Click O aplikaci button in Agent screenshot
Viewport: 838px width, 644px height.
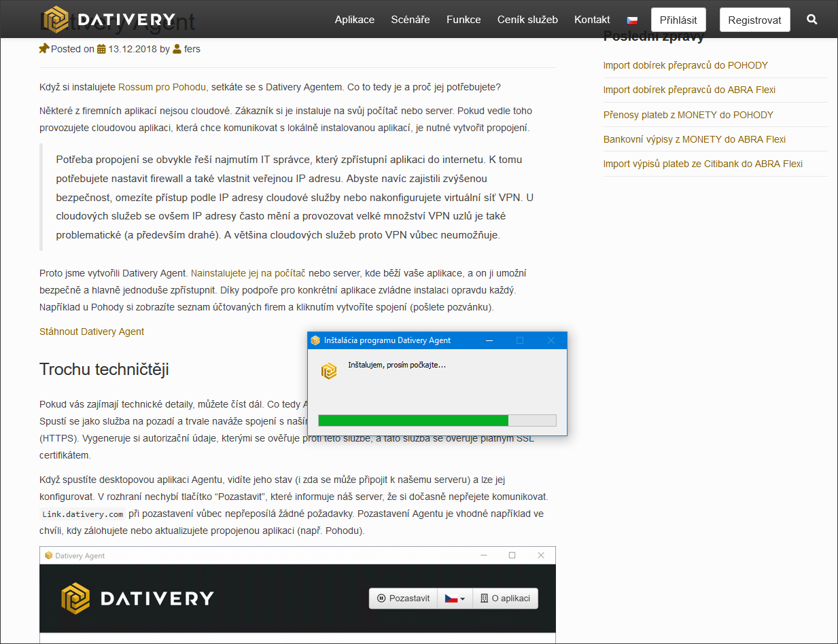tap(506, 598)
